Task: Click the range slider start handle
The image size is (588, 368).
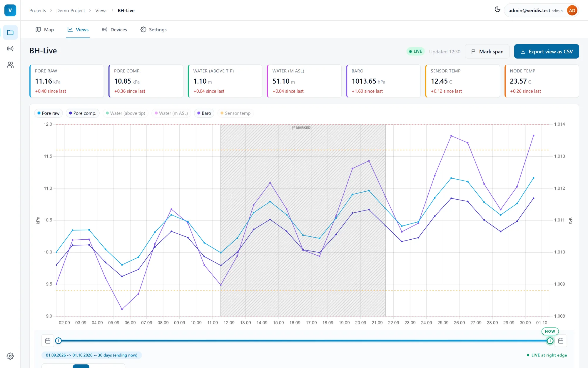Action: click(59, 341)
